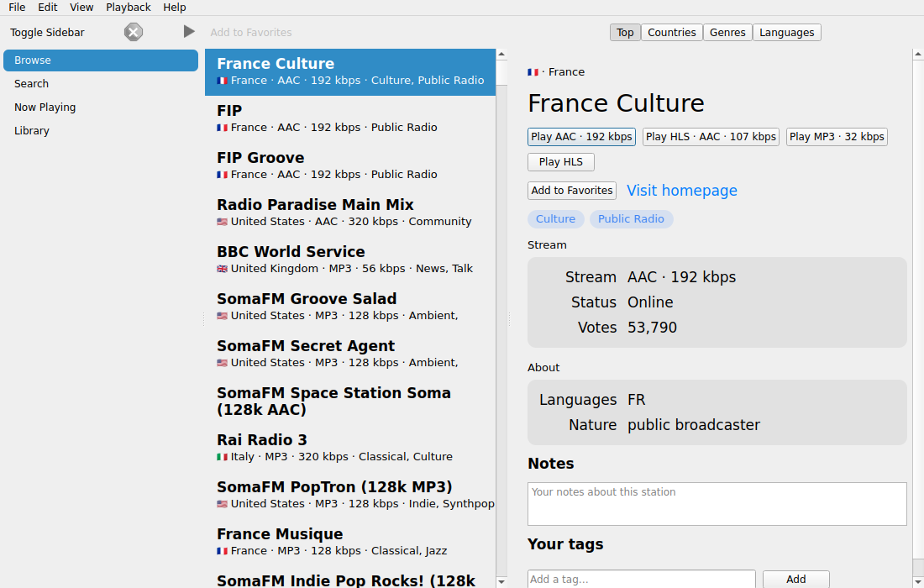Open Library in the sidebar
924x588 pixels.
(101, 131)
